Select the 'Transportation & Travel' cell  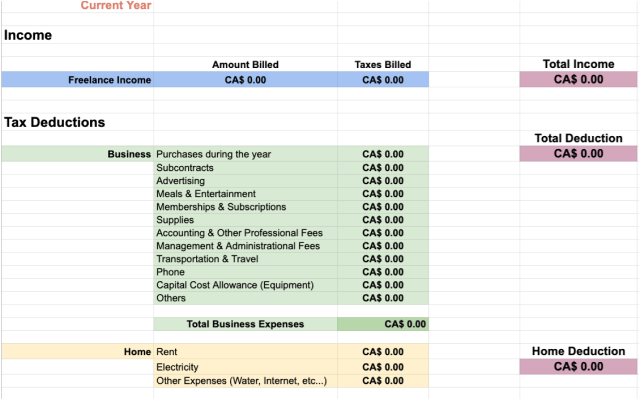click(x=245, y=259)
